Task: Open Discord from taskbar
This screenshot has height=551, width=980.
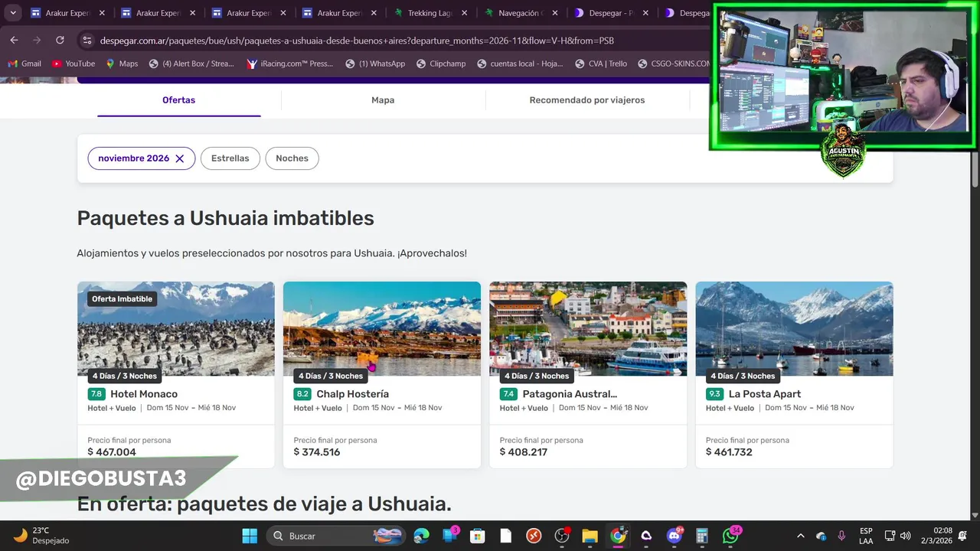Action: [675, 536]
